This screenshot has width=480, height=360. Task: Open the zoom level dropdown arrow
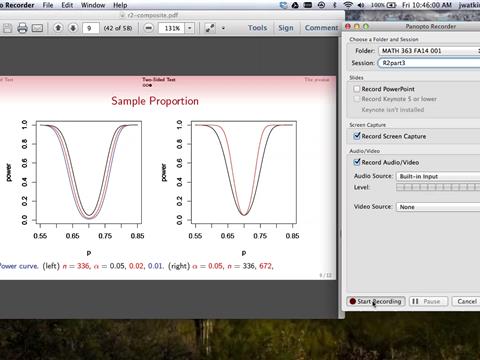point(190,28)
